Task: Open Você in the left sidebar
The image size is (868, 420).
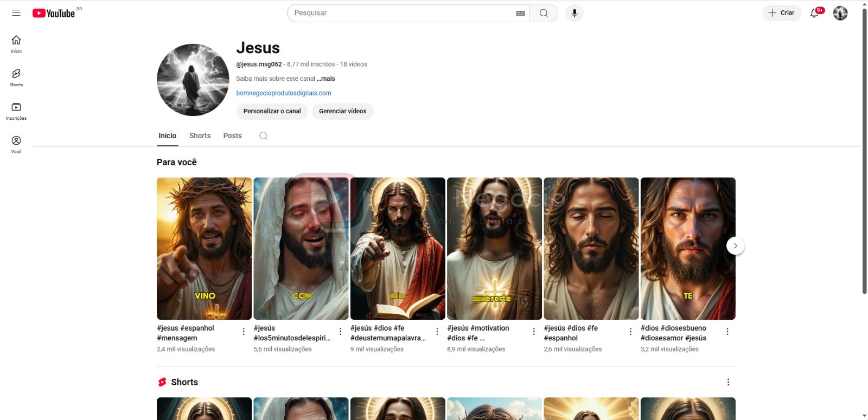Action: coord(16,145)
